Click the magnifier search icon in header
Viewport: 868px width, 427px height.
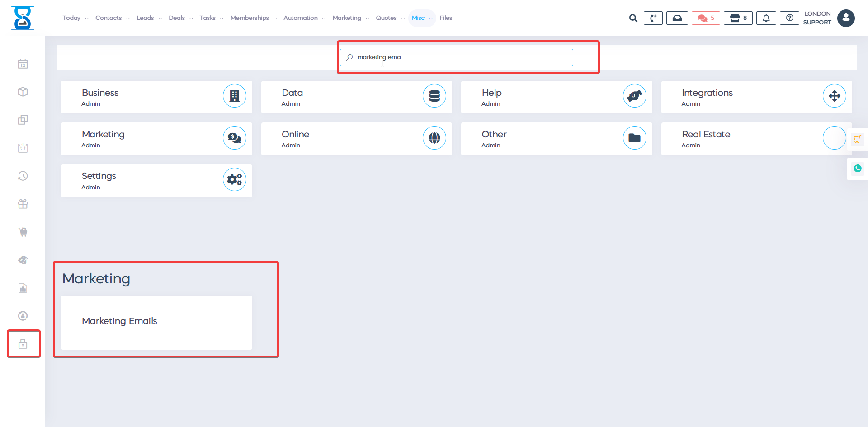[x=633, y=18]
